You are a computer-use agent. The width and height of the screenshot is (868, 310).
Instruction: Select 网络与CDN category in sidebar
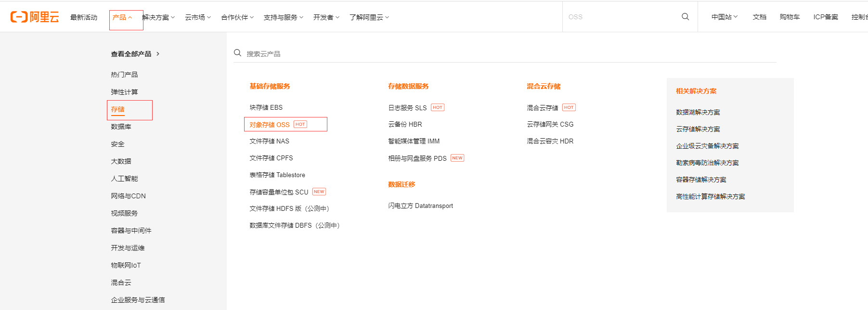128,196
